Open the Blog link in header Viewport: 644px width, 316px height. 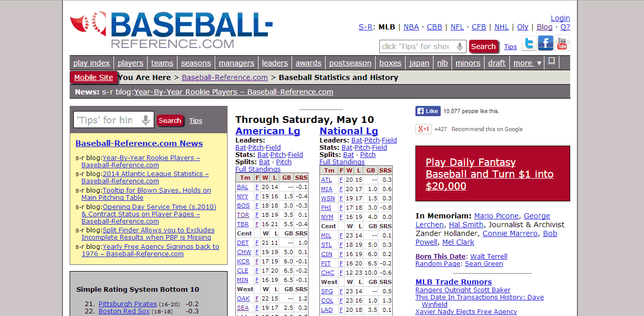pos(544,27)
